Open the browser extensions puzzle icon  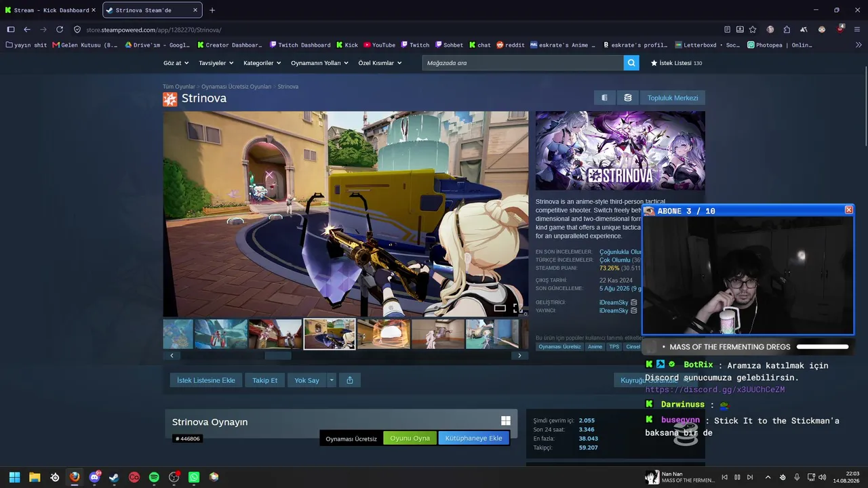tap(787, 30)
